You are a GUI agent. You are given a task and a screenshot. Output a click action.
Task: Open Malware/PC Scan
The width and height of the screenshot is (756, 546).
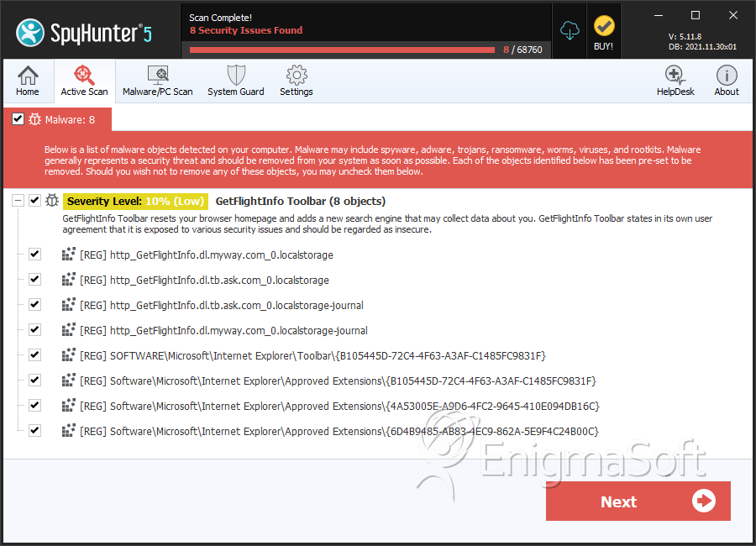157,81
